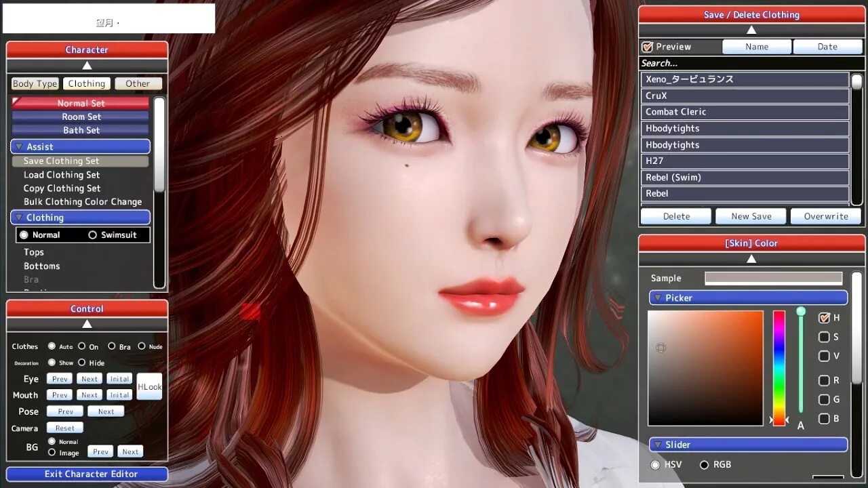Collapse the [Skin] Color panel triangle

751,258
